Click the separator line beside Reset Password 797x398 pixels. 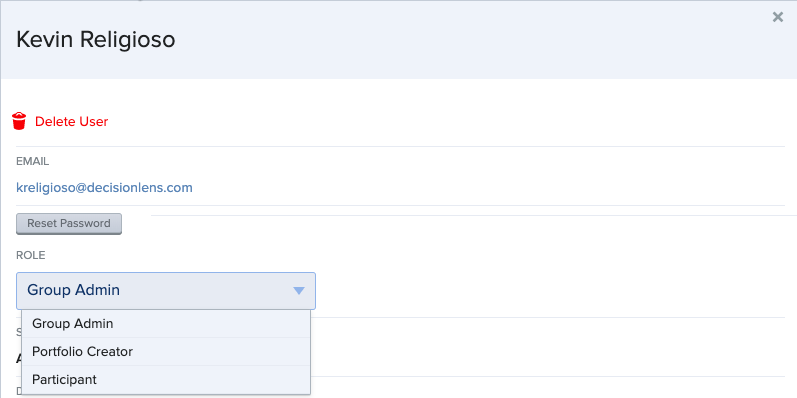pyautogui.click(x=474, y=216)
